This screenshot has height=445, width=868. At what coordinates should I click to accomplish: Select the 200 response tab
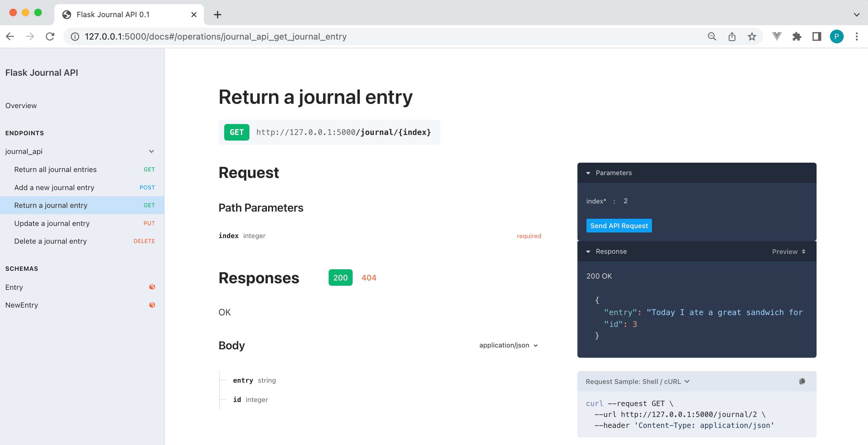point(340,278)
